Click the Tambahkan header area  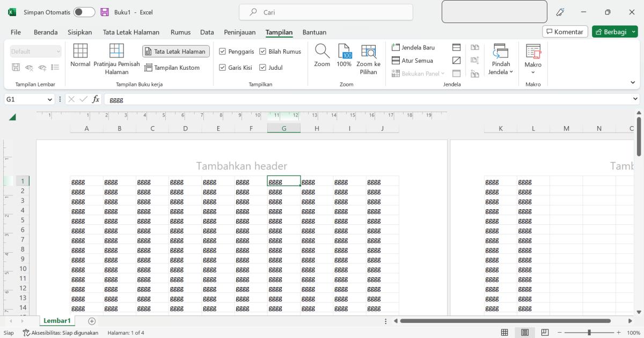(x=241, y=166)
